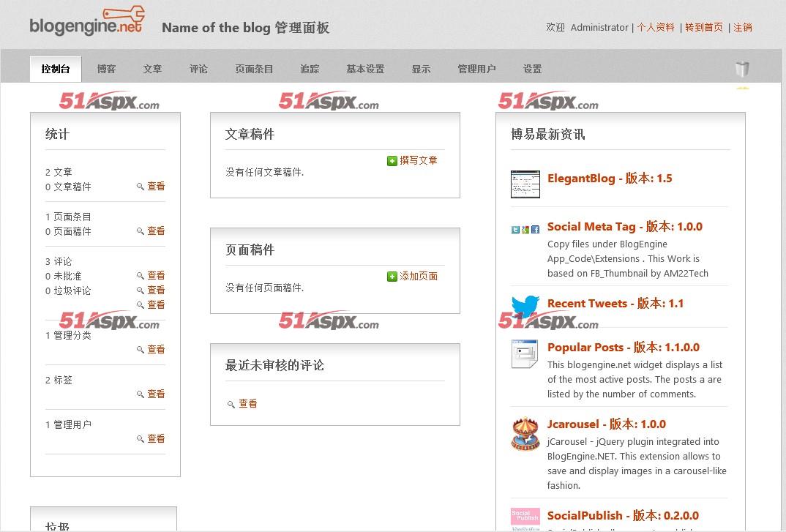Click the green plus icon beside 添加页面
Viewport: 786px width, 532px height.
[392, 277]
